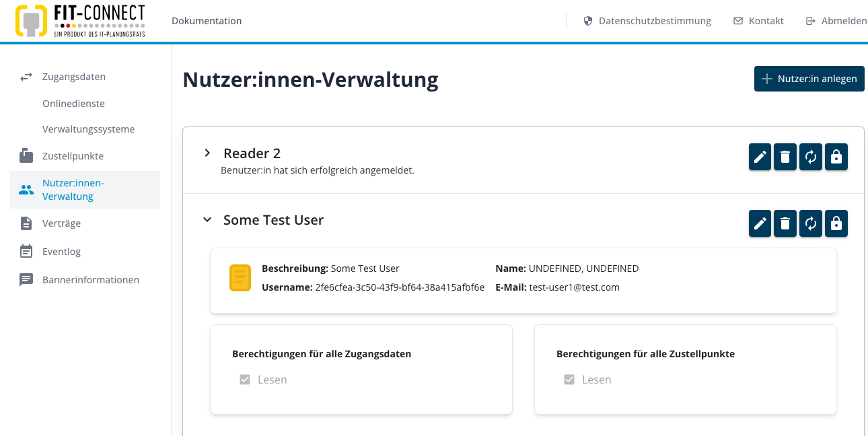Click the refresh icon for Reader 2

coord(811,157)
